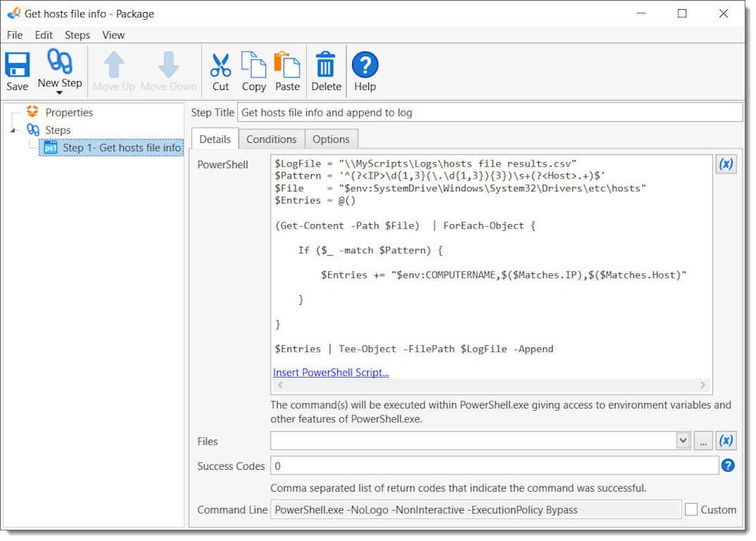Insert a variable into the PowerShell field

coord(726,163)
